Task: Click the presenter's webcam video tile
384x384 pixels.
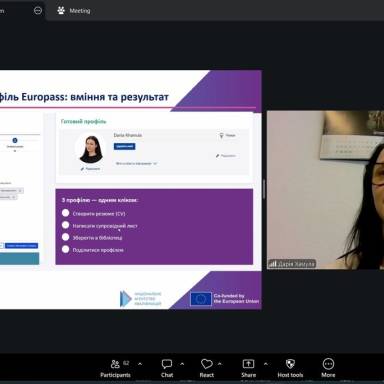Action: [x=325, y=190]
